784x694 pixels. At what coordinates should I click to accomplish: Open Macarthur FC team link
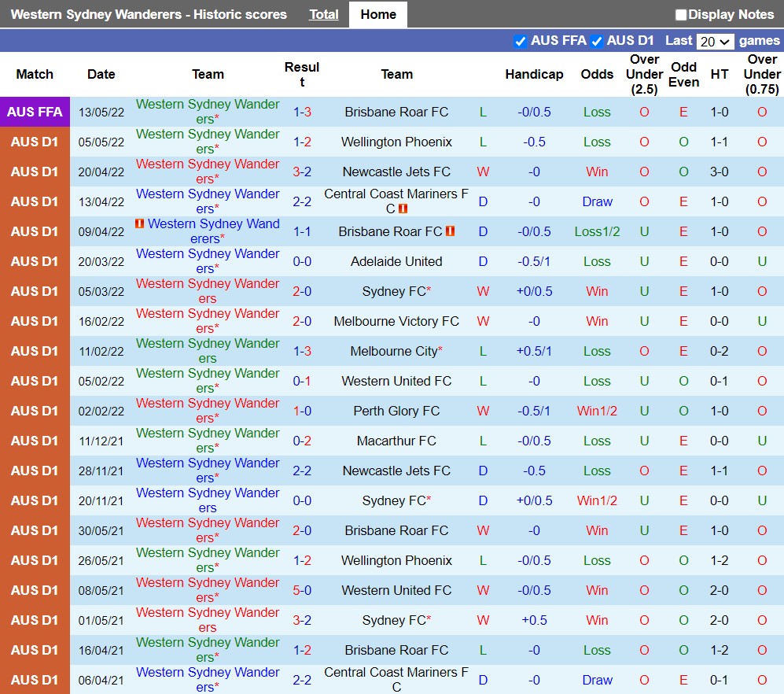click(396, 441)
